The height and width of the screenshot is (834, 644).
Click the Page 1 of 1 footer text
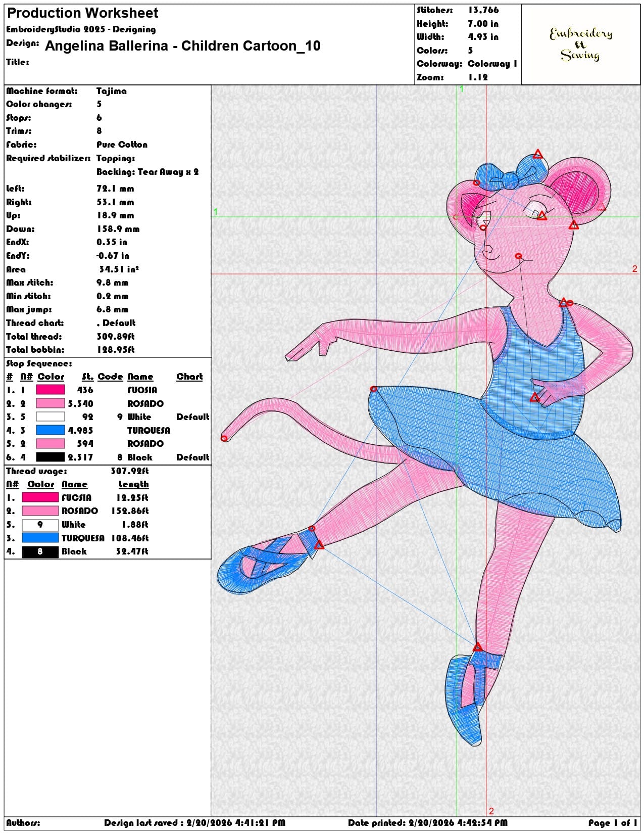click(613, 823)
